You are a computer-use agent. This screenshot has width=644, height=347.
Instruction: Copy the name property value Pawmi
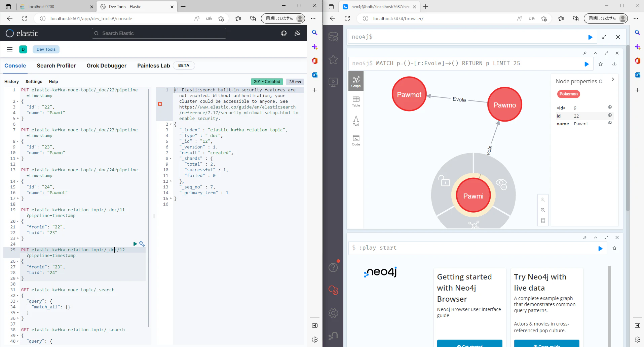click(x=610, y=123)
